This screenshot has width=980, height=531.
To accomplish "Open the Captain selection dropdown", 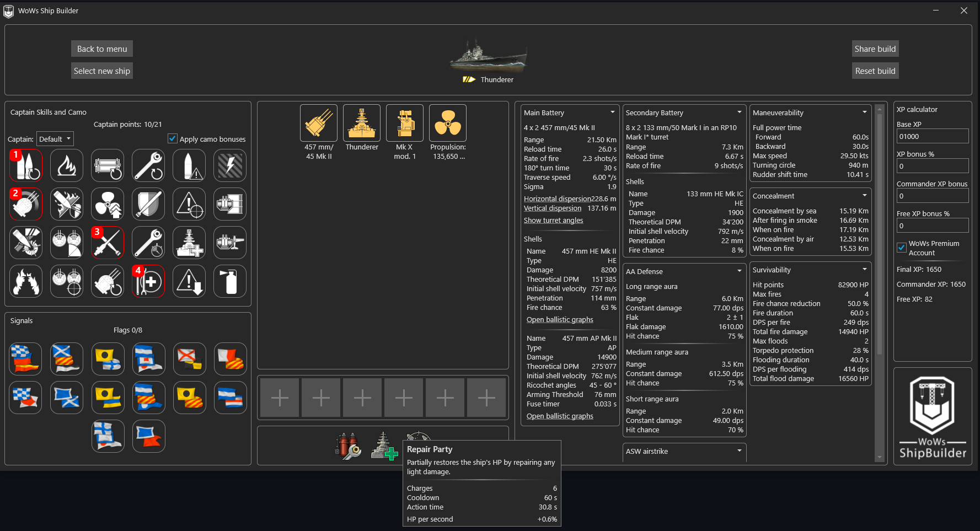I will click(x=55, y=138).
